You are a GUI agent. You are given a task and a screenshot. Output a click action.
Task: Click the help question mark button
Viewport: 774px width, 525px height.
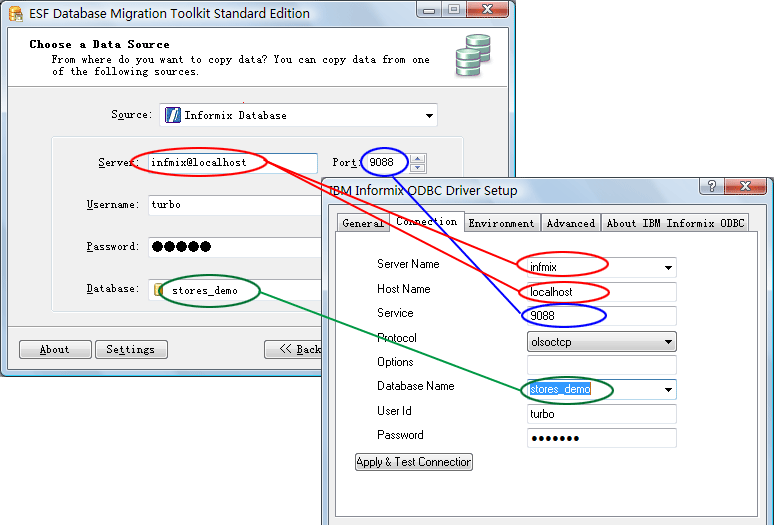click(712, 187)
